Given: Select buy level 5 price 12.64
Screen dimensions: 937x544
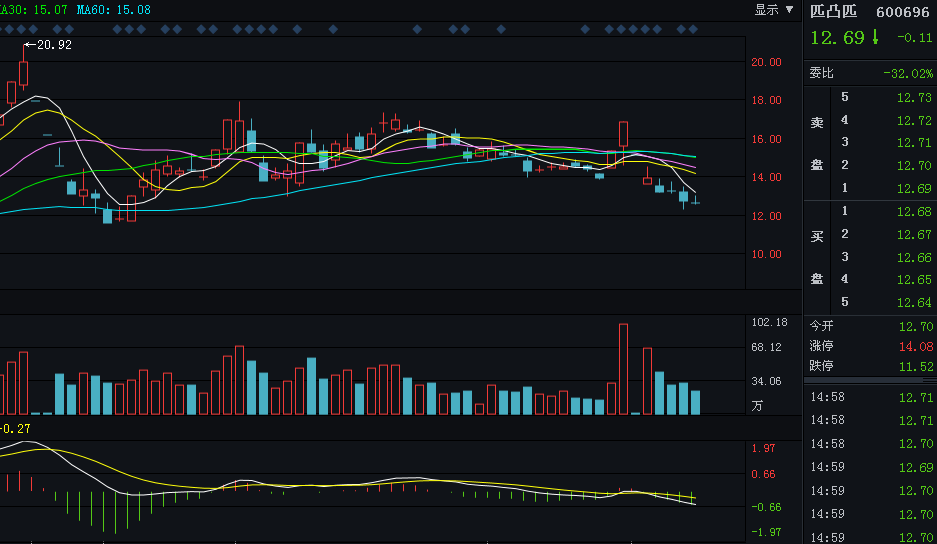Looking at the screenshot, I should [914, 303].
